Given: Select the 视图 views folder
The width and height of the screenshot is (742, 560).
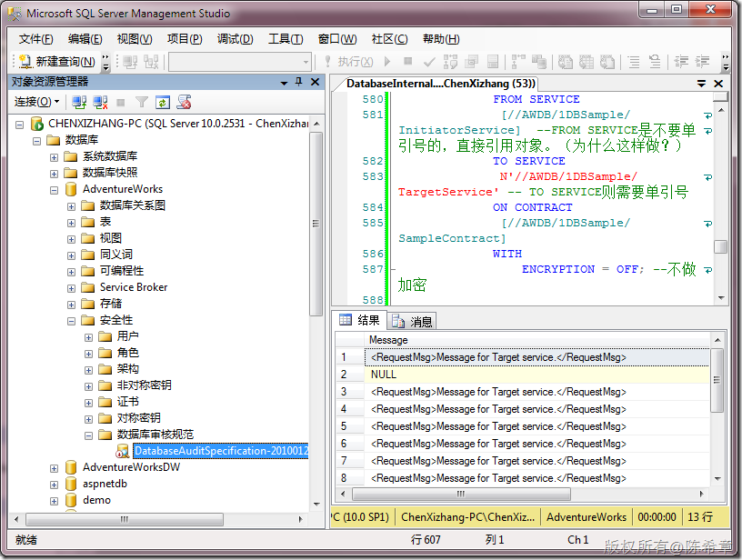Looking at the screenshot, I should (111, 238).
